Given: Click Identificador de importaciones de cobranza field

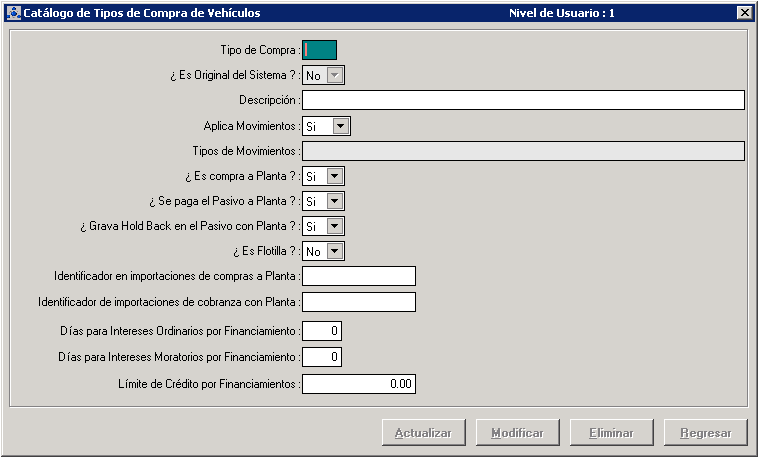Looking at the screenshot, I should (x=358, y=302).
